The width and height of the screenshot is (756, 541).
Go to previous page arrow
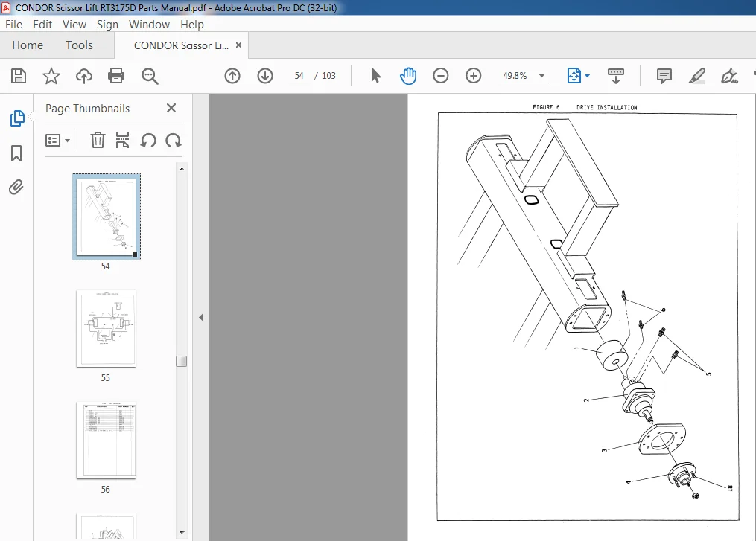pos(232,76)
